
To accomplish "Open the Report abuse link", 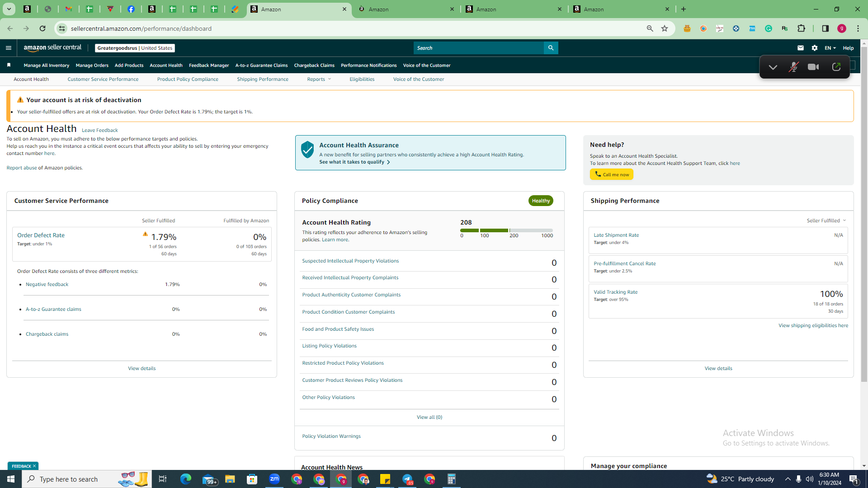I will 22,168.
